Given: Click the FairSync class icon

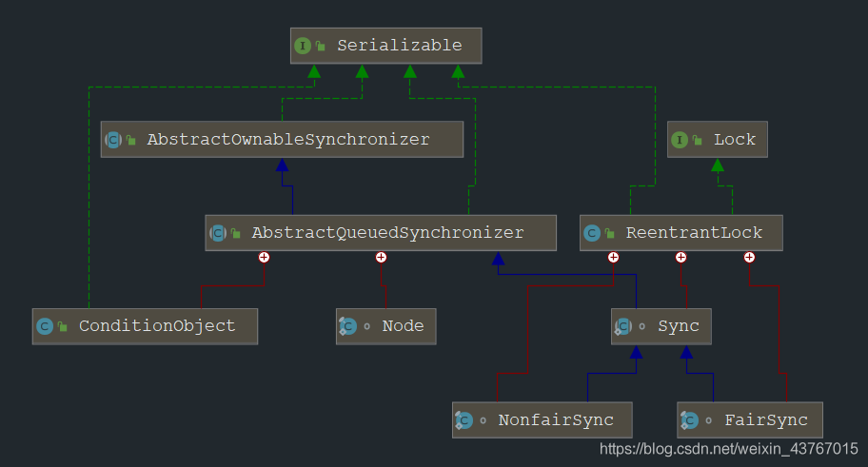Looking at the screenshot, I should pyautogui.click(x=689, y=419).
